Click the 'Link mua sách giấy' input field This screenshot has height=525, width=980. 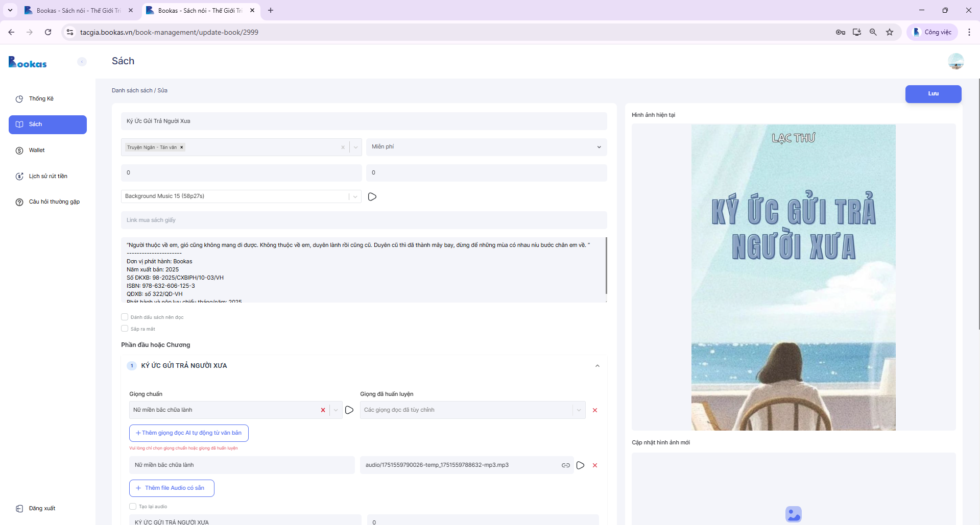364,220
